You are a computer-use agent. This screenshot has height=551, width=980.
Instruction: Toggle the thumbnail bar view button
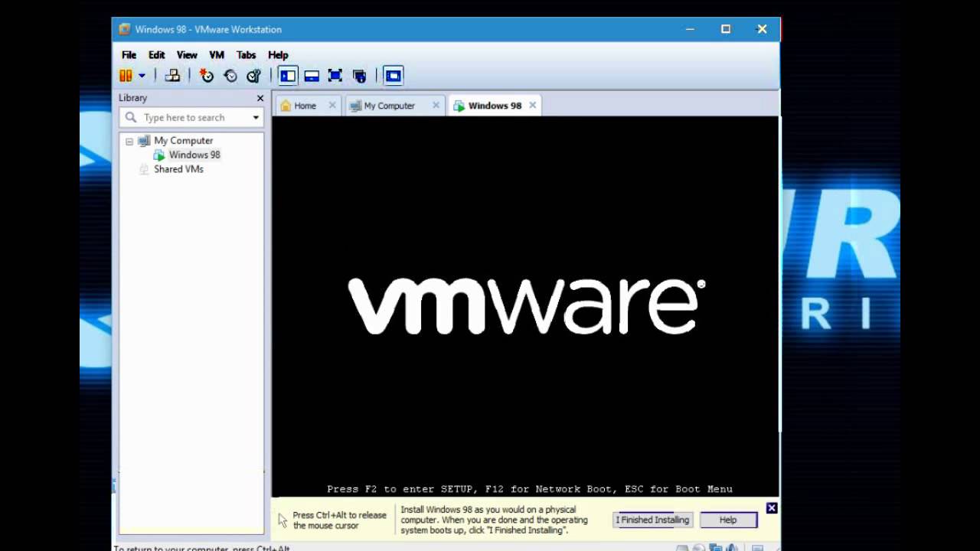point(312,75)
